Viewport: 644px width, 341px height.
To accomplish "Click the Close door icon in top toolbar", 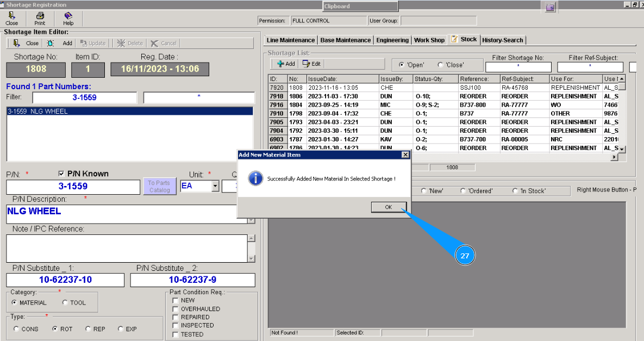I will click(11, 16).
